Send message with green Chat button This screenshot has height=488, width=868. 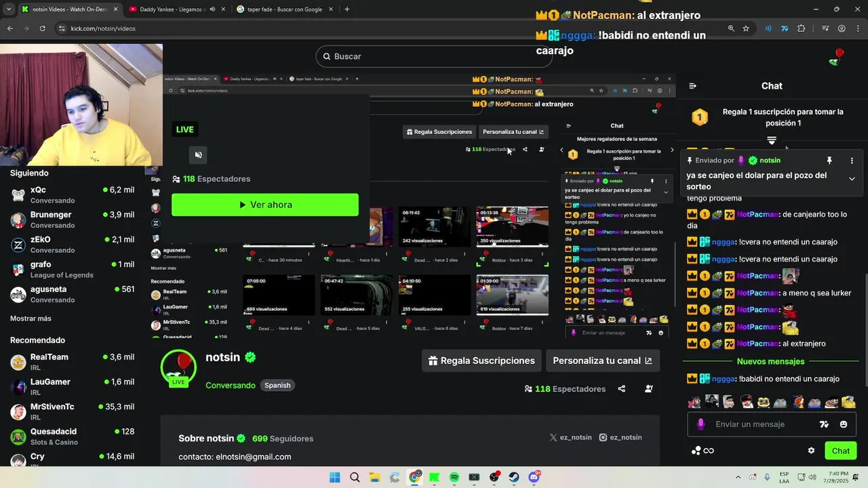tap(840, 451)
